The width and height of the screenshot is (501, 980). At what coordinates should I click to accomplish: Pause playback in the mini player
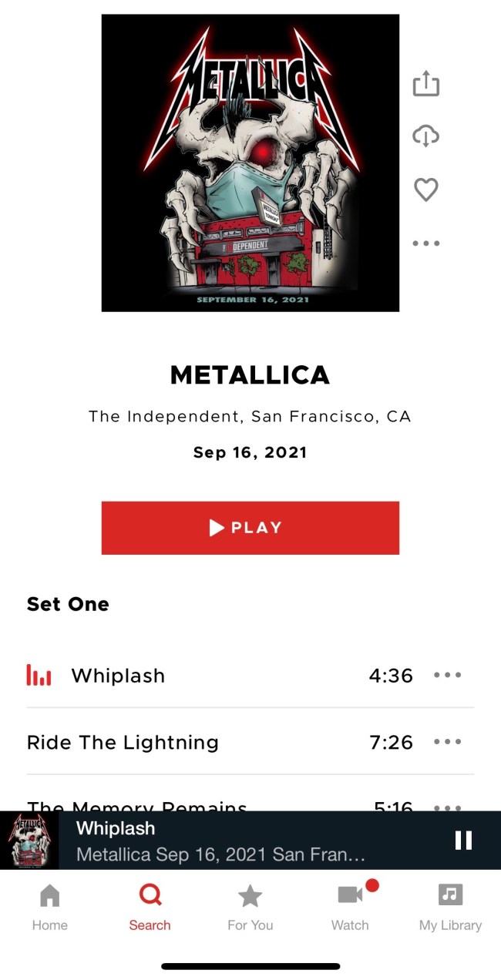coord(463,840)
